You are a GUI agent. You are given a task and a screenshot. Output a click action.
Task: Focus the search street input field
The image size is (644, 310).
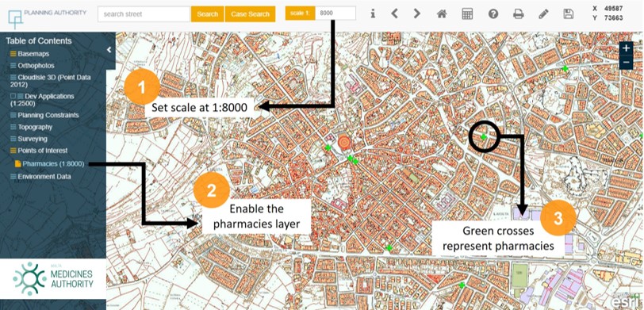click(144, 14)
